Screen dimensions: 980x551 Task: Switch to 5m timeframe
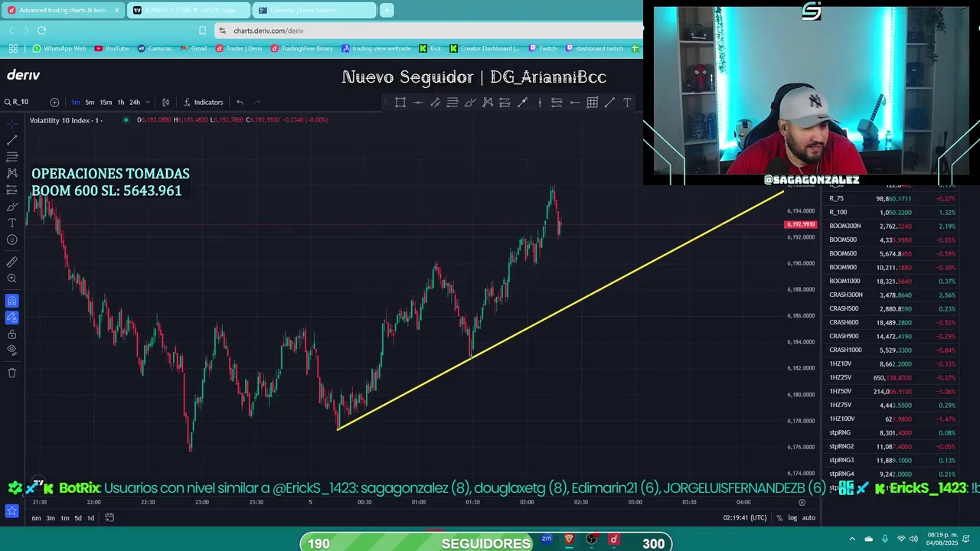coord(90,103)
